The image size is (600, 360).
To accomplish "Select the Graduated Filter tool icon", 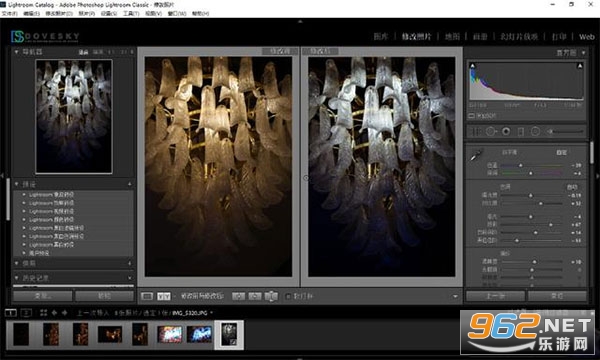I will click(x=521, y=132).
